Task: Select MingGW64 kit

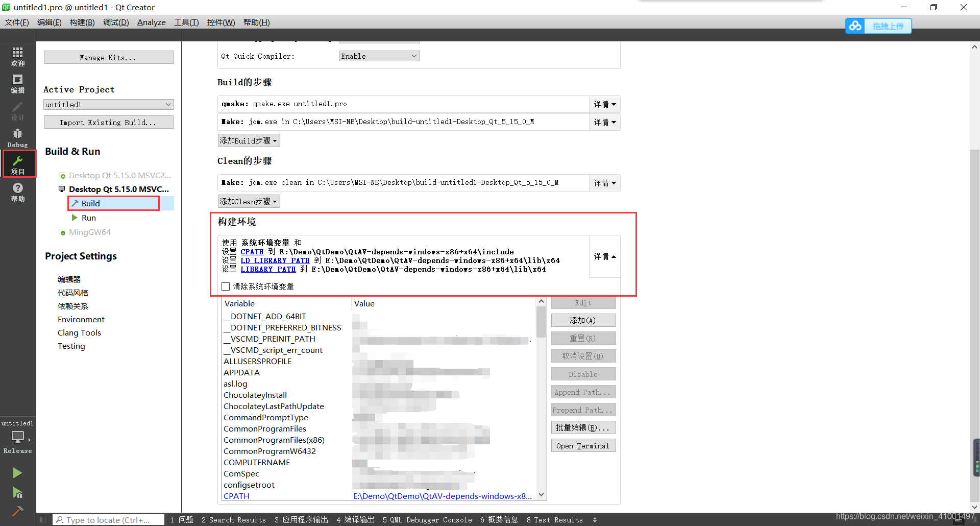Action: point(89,232)
